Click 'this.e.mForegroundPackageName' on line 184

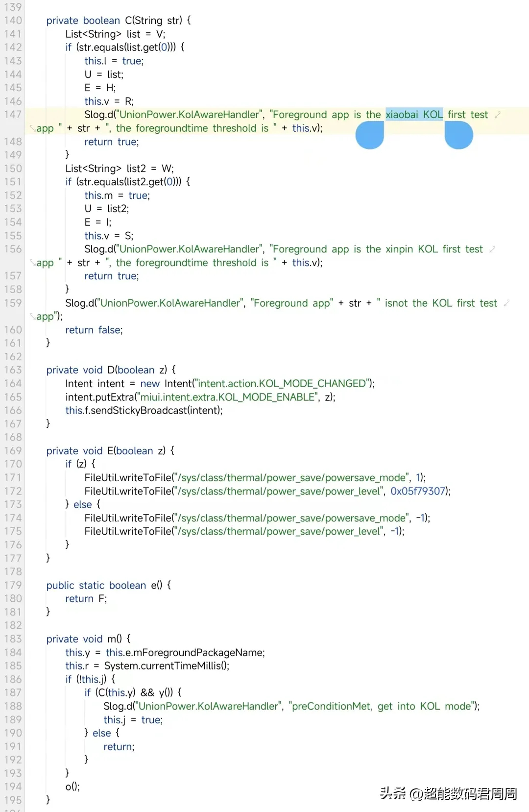(184, 653)
